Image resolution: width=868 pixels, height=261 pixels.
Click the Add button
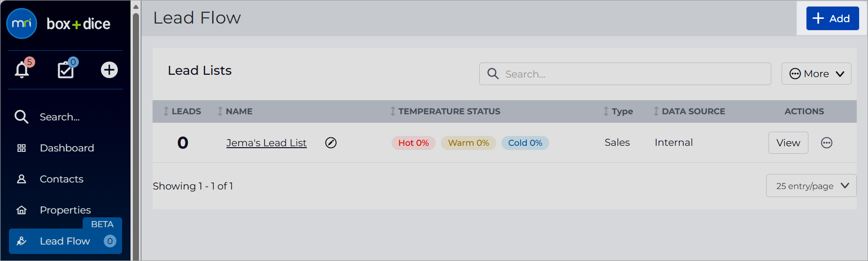833,18
